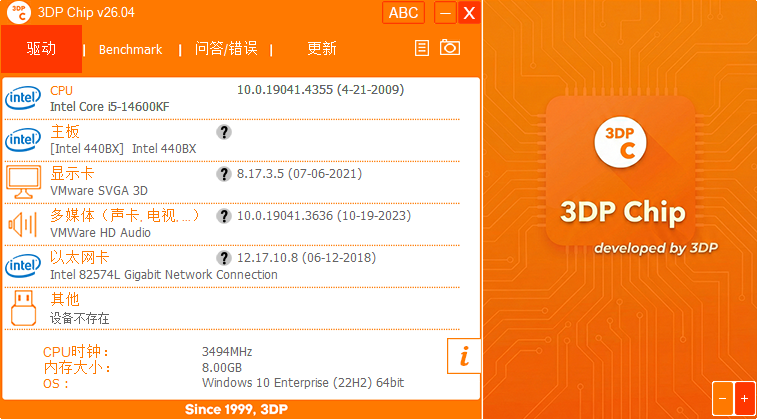Select the text 'Intel Core i5-14600KF'
Image resolution: width=757 pixels, height=419 pixels.
tap(110, 107)
